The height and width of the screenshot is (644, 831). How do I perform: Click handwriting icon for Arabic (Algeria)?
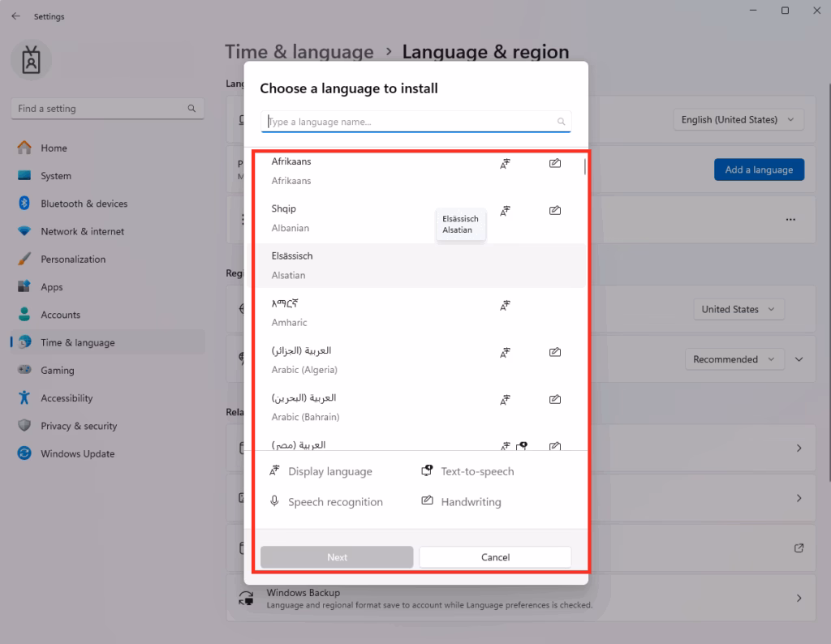point(555,352)
